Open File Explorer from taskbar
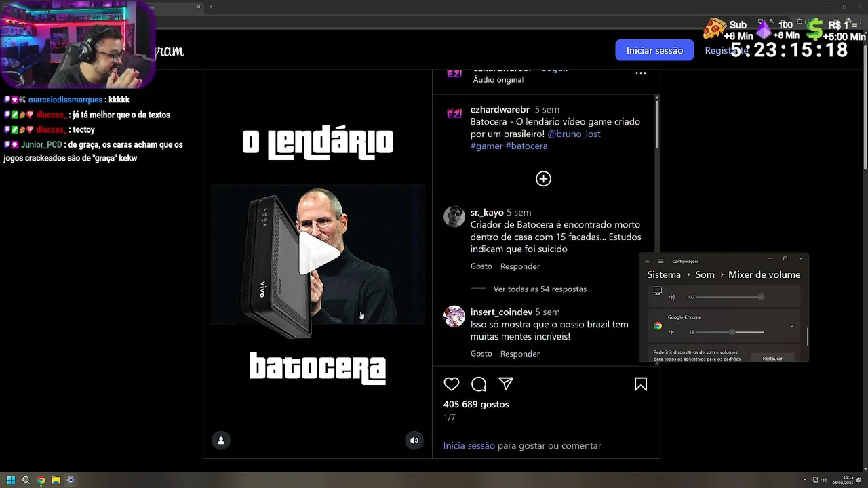 (56, 480)
